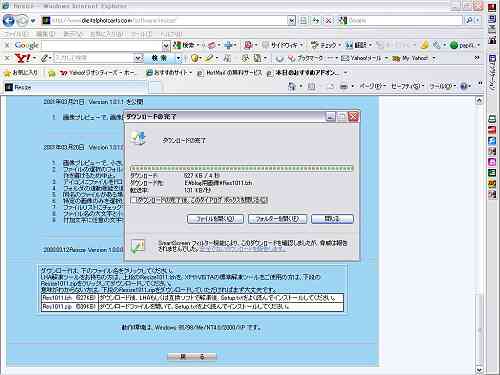This screenshot has width=500, height=375.
Task: Click the Yahoo! Y! logo button
Action: (23, 58)
